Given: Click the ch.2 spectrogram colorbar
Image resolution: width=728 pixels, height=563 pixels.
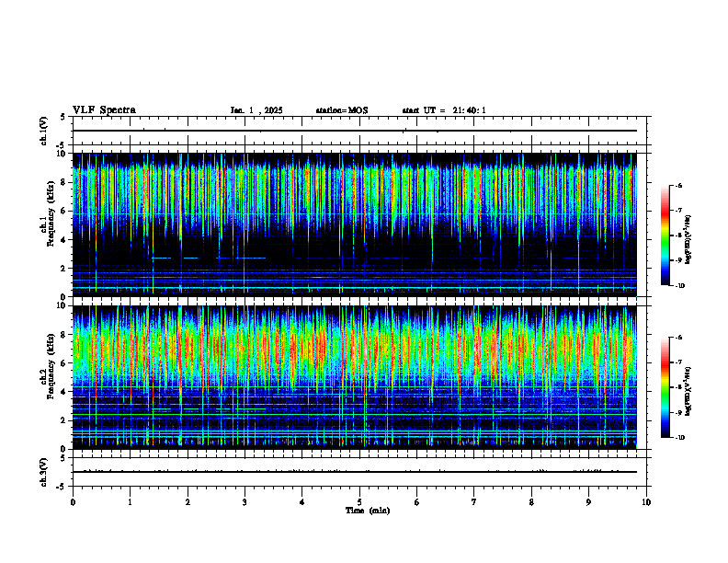Looking at the screenshot, I should (x=665, y=387).
